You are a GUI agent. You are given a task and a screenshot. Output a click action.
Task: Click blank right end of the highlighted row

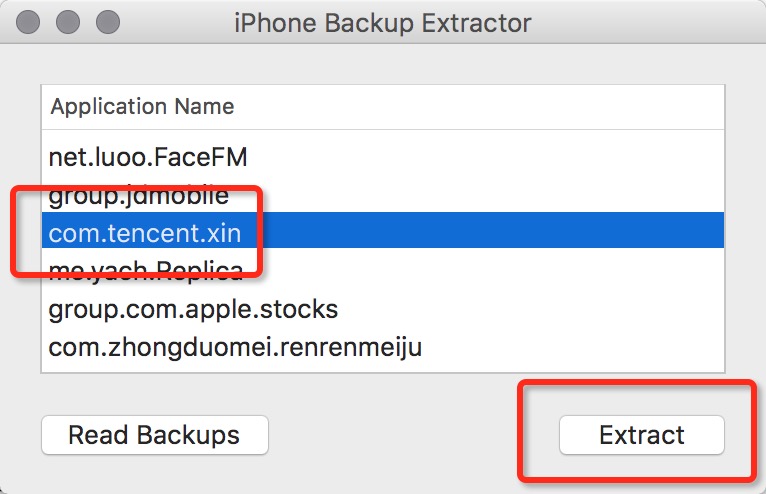pos(600,233)
